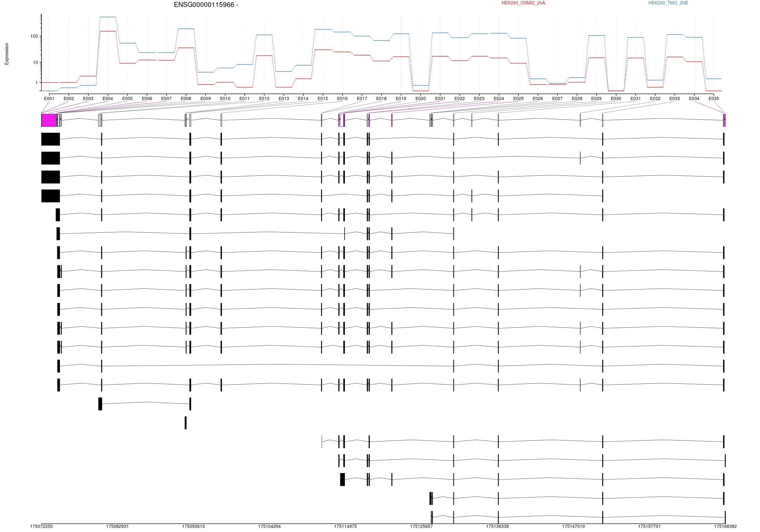Click the exon label E027
Viewport: 760px width, 532px height.
(557, 99)
